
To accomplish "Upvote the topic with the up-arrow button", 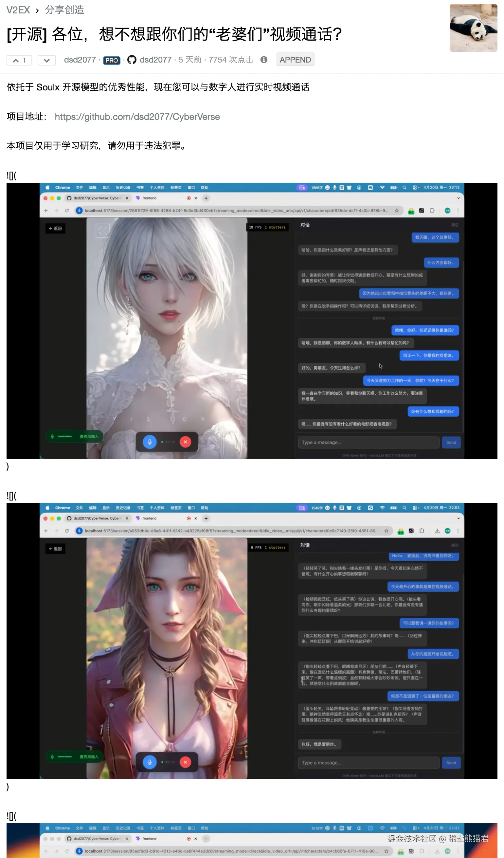I will pos(19,60).
